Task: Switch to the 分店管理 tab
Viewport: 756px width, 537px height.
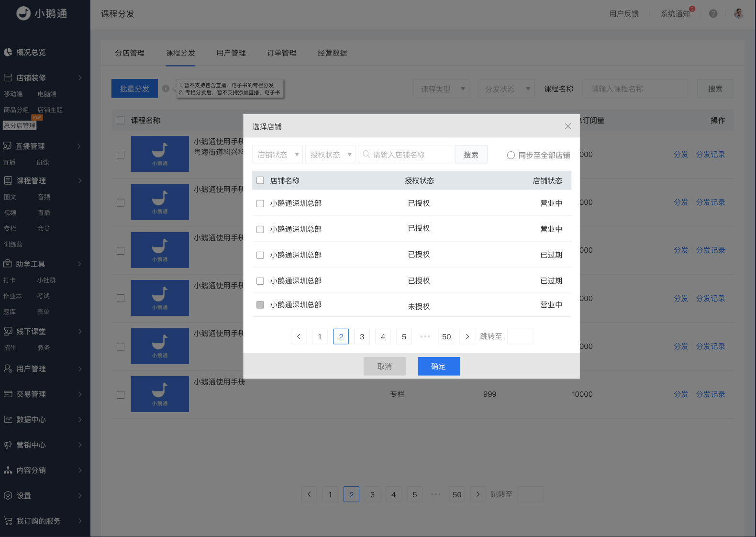Action: click(x=130, y=53)
